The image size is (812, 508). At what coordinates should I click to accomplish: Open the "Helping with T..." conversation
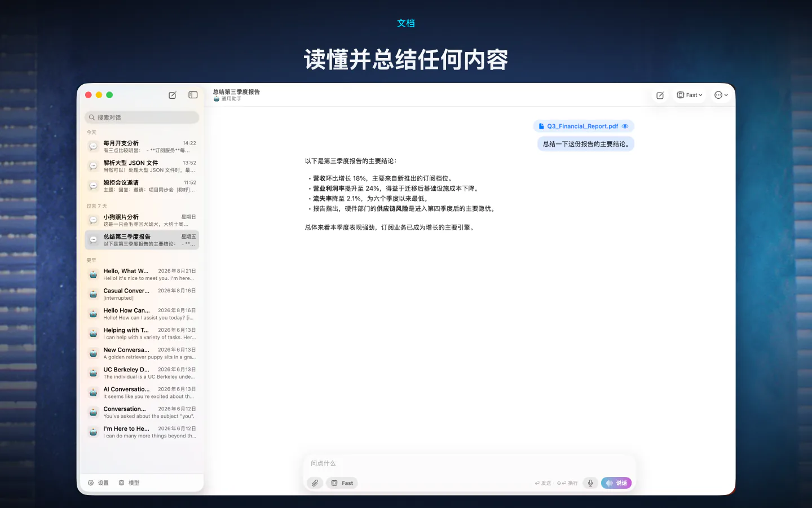click(142, 334)
